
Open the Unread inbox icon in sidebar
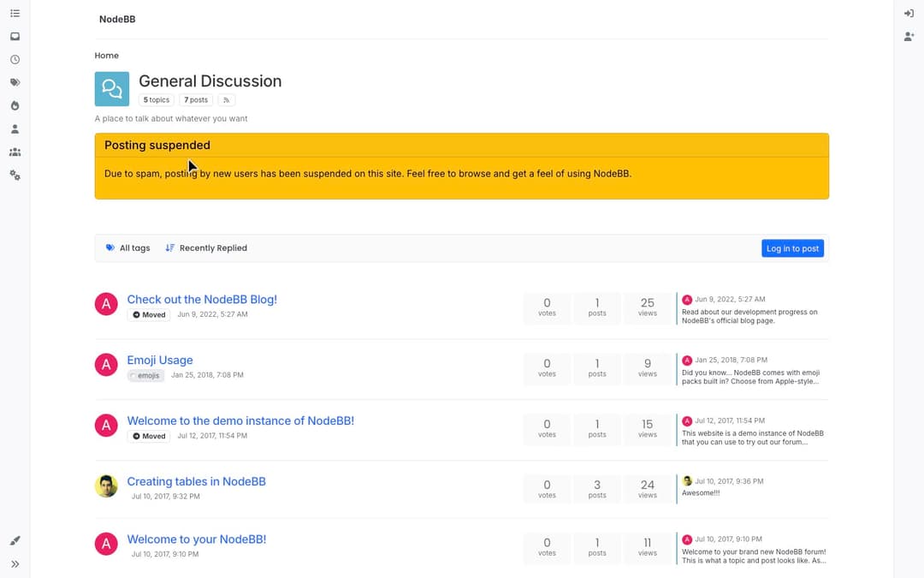(x=15, y=37)
